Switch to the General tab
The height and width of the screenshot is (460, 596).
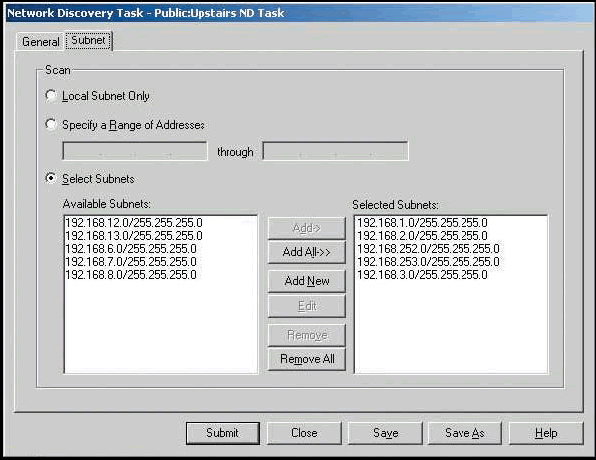point(41,41)
